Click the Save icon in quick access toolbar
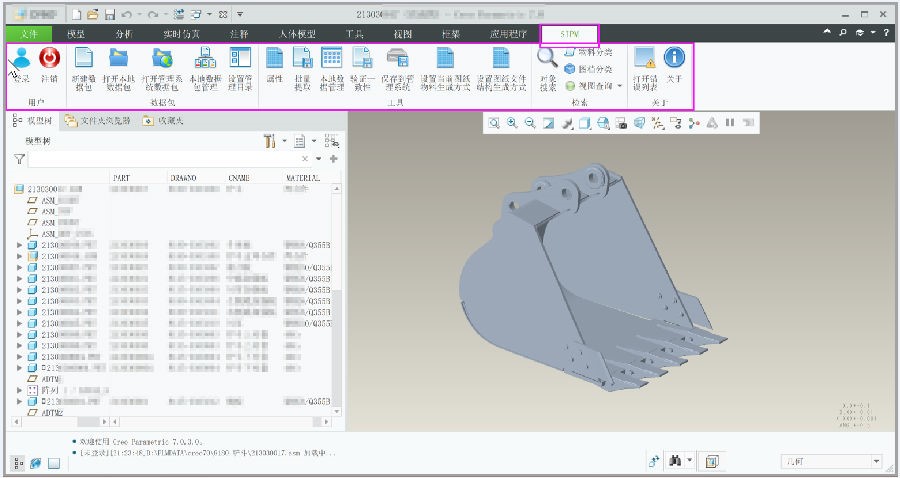The width and height of the screenshot is (900, 478). tap(110, 15)
